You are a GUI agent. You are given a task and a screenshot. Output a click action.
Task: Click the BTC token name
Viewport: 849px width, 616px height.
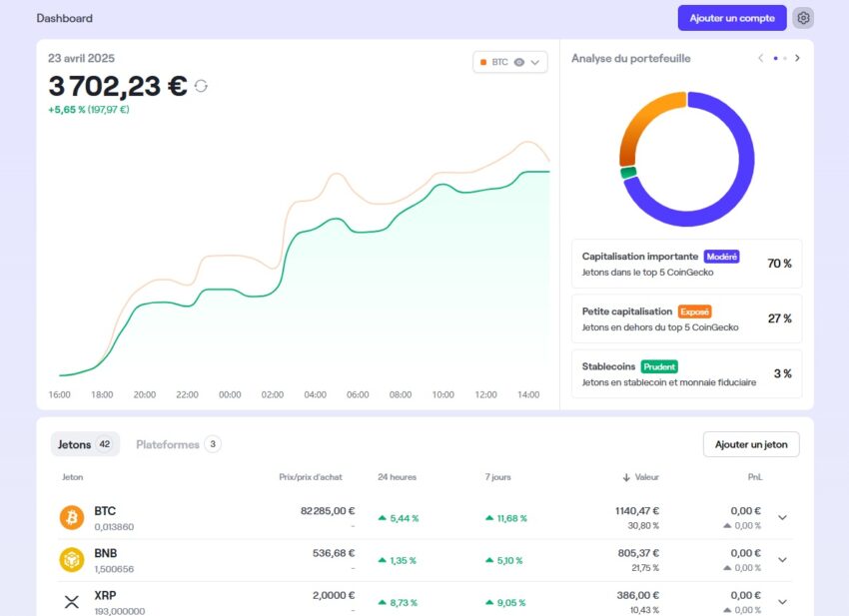[105, 510]
